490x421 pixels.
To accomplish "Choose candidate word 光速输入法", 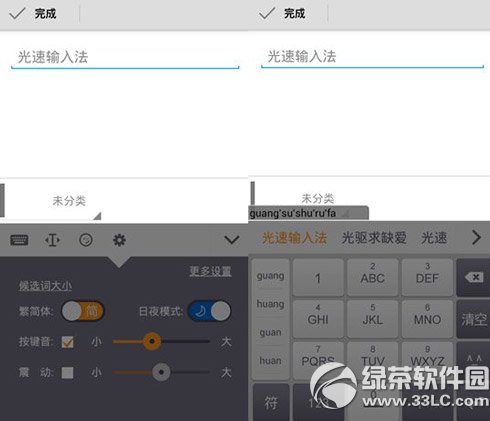I will coord(294,238).
